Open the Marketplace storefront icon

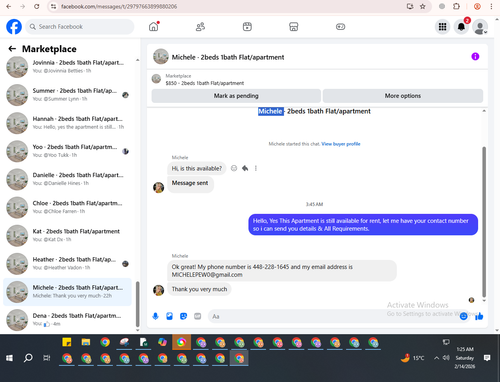(294, 27)
